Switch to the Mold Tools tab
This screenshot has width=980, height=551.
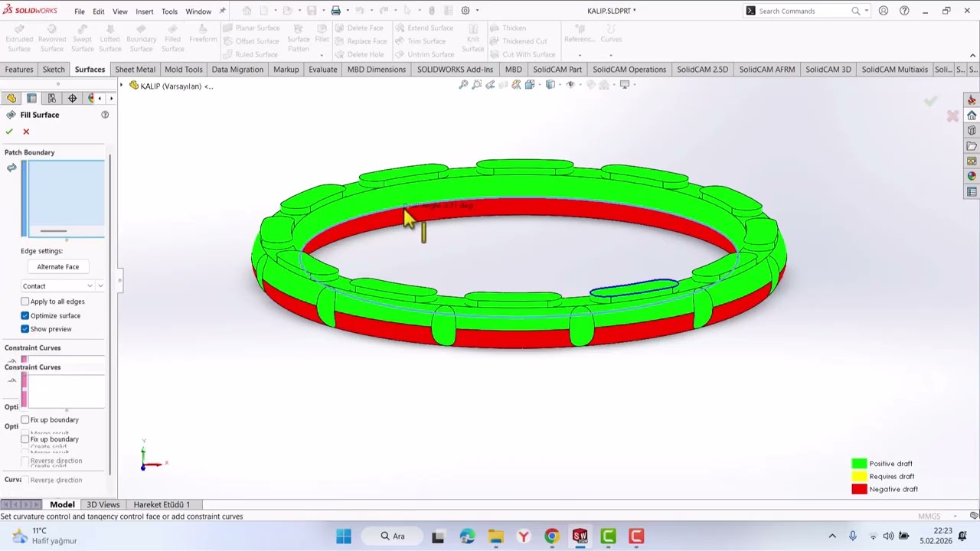(184, 70)
